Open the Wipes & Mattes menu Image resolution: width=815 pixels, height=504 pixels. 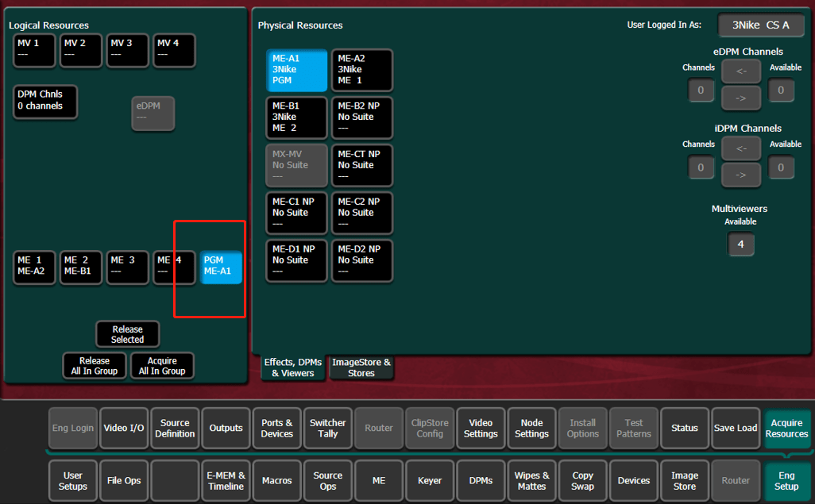point(531,480)
